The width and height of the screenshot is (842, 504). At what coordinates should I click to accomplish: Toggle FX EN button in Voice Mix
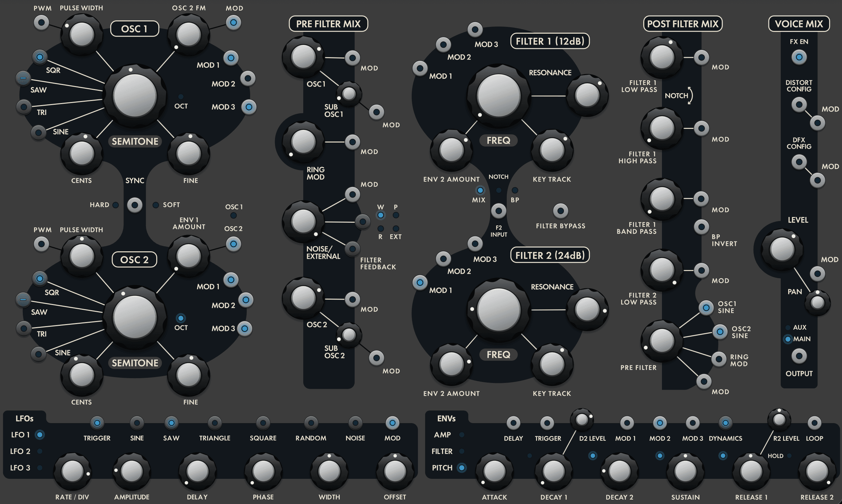pos(799,57)
